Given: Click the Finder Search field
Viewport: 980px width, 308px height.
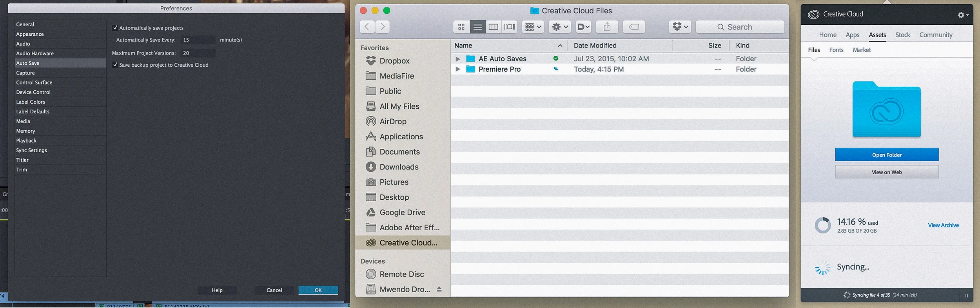Looking at the screenshot, I should 740,27.
